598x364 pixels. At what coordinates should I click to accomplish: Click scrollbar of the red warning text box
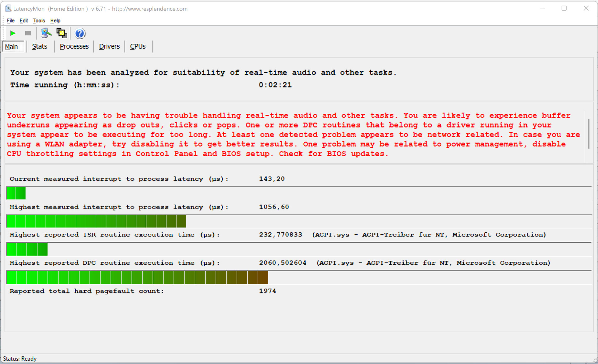coord(588,134)
